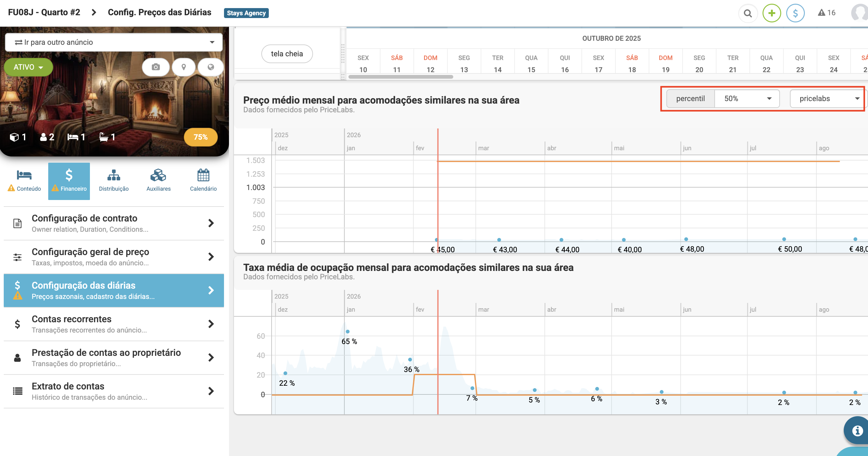The width and height of the screenshot is (868, 456).
Task: Open the 'Ir para outro anúncio' selector
Action: [114, 42]
